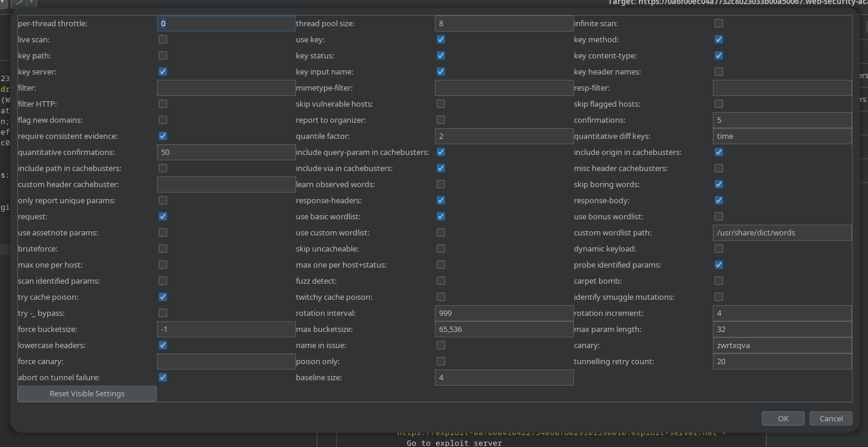Toggle infinite scan checkbox
The image size is (868, 447).
click(719, 23)
